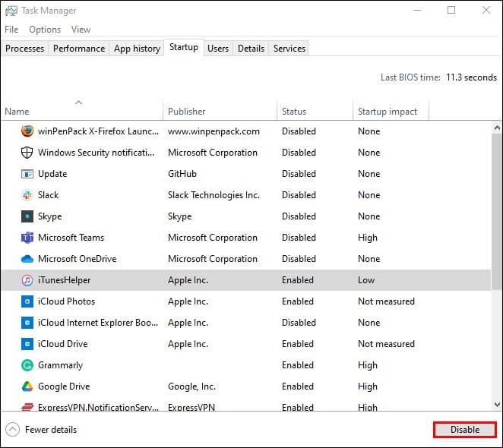Click the Grammarly green icon

pos(27,365)
